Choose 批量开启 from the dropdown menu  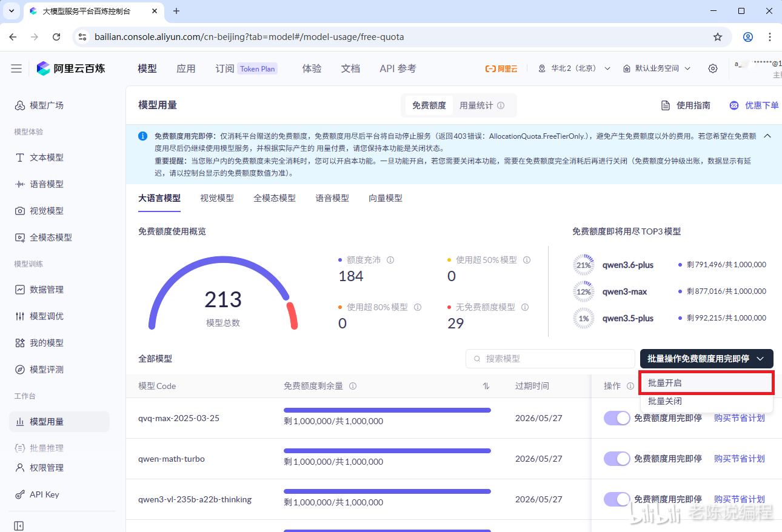click(707, 383)
